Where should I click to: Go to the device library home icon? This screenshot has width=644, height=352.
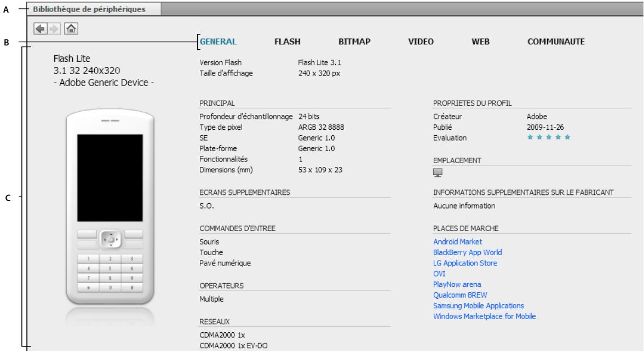click(71, 29)
